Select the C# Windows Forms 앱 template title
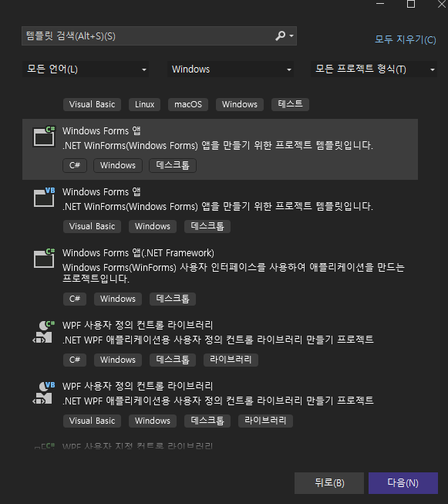The width and height of the screenshot is (448, 504). pyautogui.click(x=102, y=130)
